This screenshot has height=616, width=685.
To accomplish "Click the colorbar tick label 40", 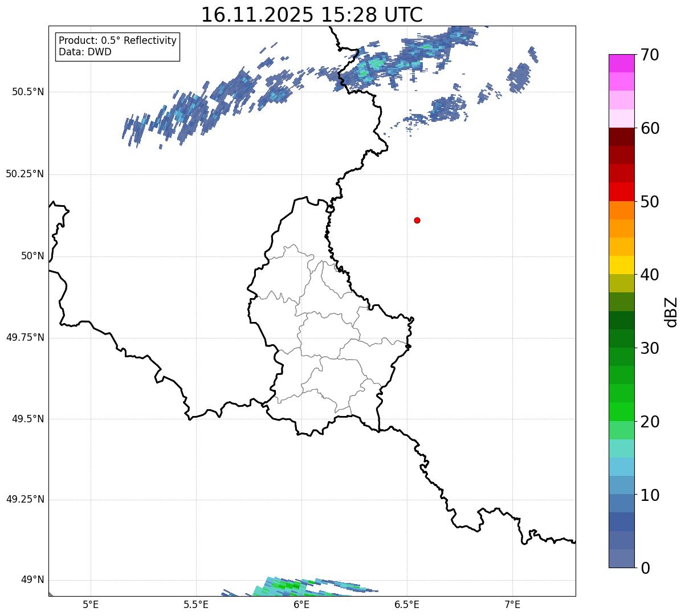I will click(650, 275).
